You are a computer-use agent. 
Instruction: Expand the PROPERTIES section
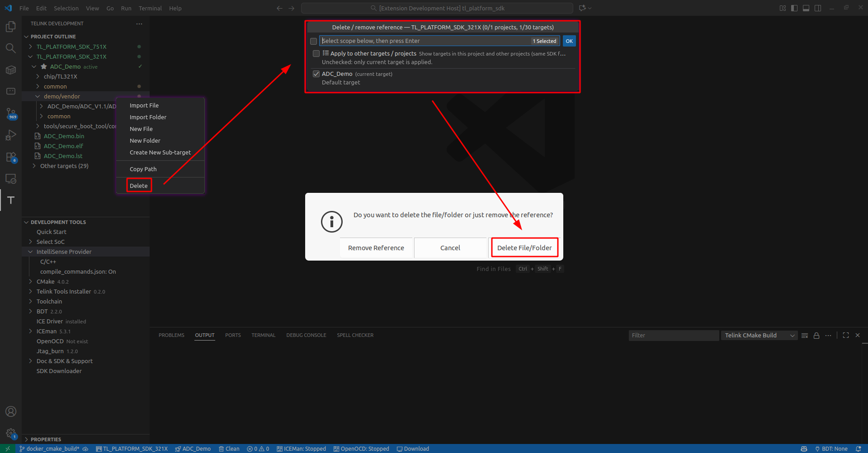coord(26,439)
